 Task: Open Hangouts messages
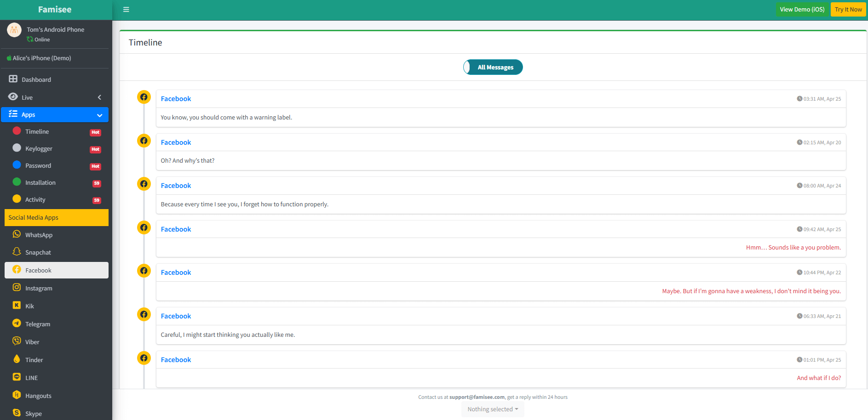(x=56, y=396)
